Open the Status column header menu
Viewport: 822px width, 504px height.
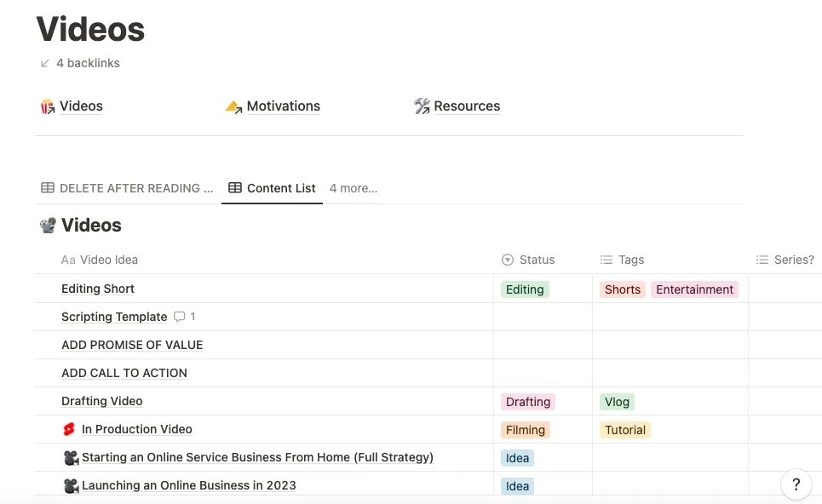tap(537, 260)
